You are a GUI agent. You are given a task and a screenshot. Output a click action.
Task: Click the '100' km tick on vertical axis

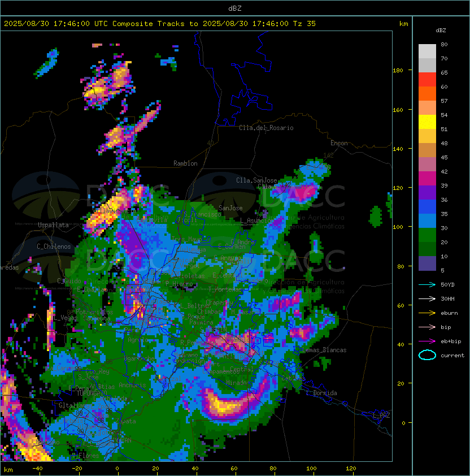[398, 227]
